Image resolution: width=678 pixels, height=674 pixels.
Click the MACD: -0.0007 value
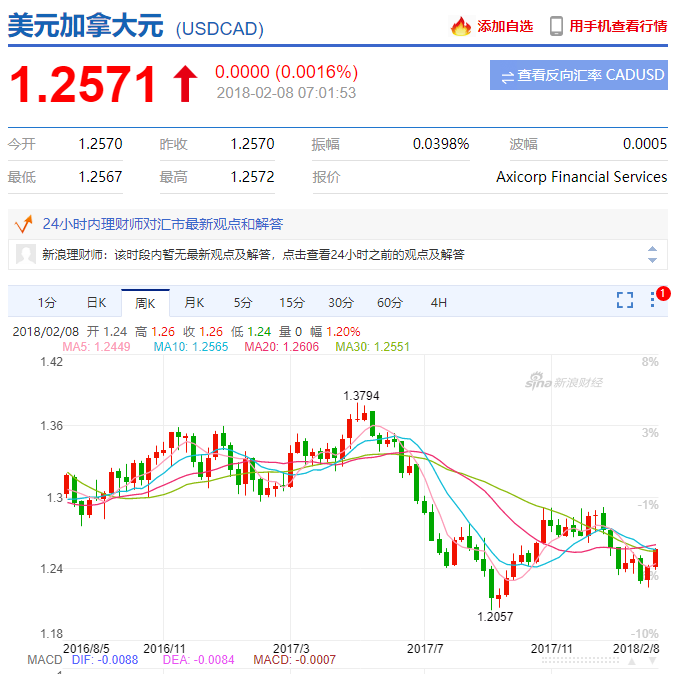click(x=294, y=660)
